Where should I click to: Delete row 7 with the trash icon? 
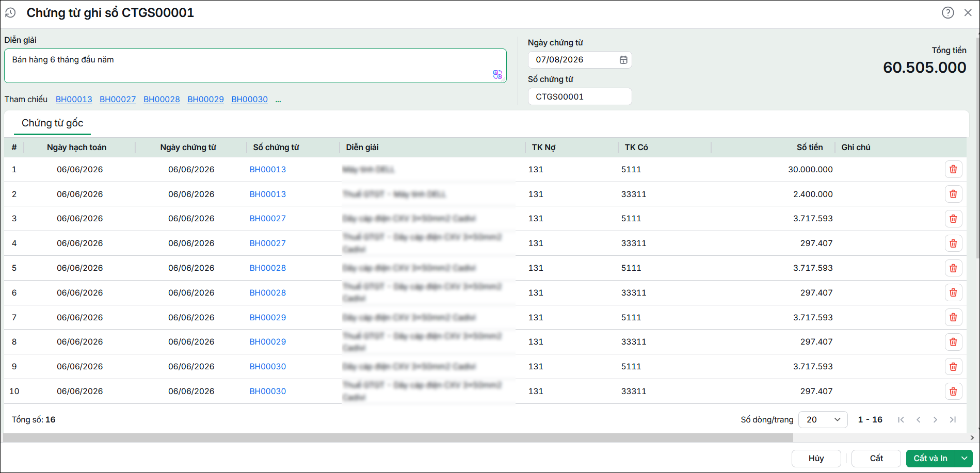(x=953, y=317)
